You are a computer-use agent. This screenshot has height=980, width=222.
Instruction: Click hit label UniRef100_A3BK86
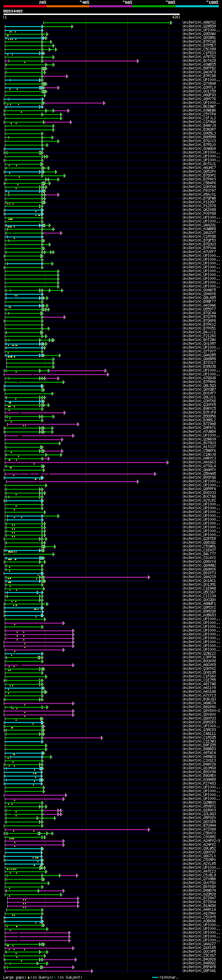[x=199, y=921]
